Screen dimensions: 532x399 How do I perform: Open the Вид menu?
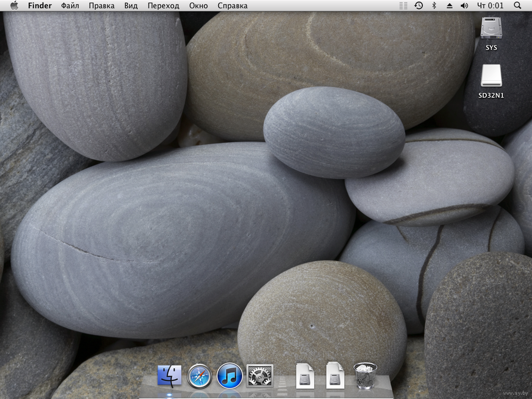click(131, 5)
